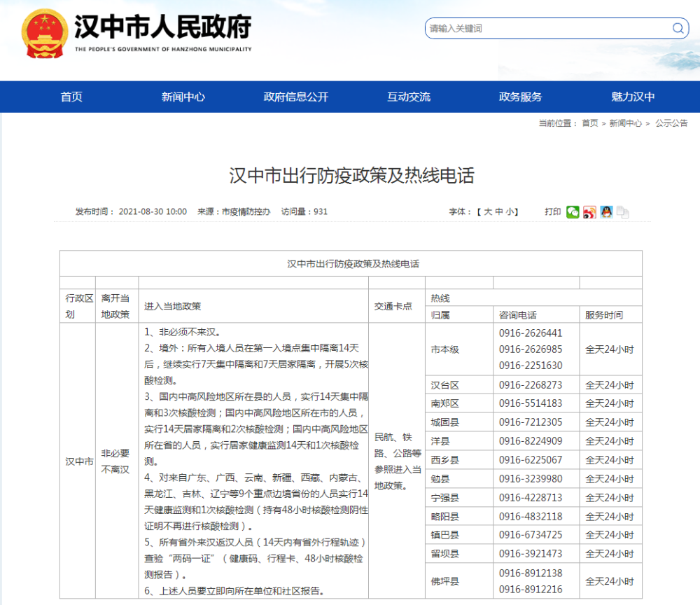Image resolution: width=700 pixels, height=605 pixels.
Task: Click phone number 0916-6225067
Action: pos(531,460)
